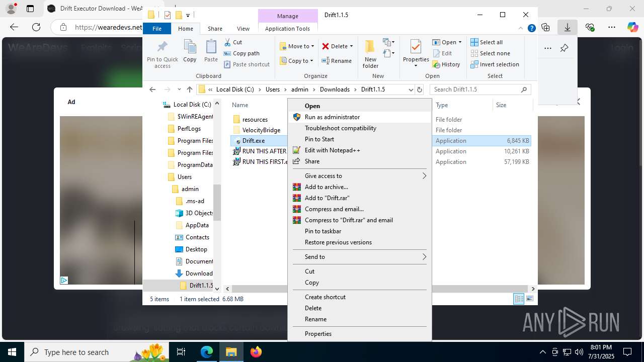644x362 pixels.
Task: Select the VelocityBridge folder
Action: [x=261, y=130]
